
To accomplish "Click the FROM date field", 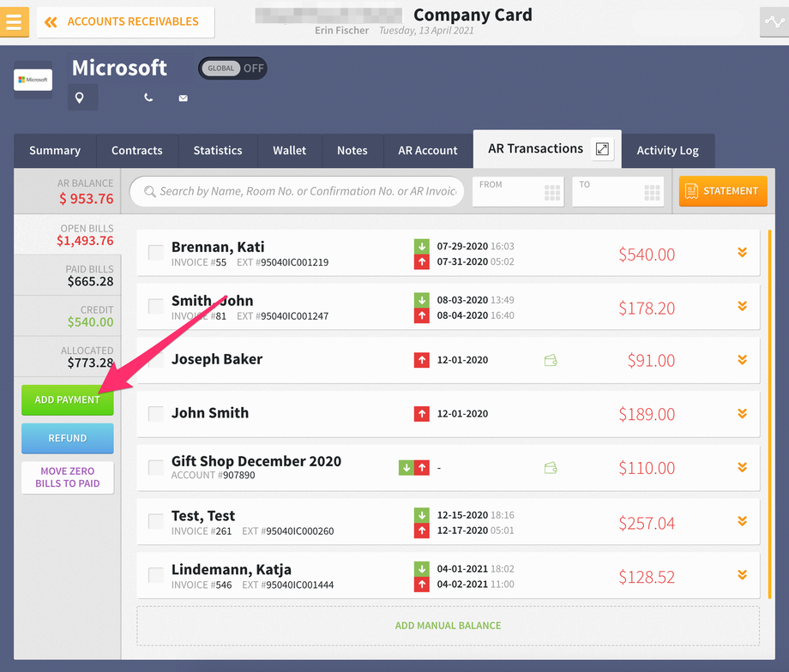I will 518,191.
